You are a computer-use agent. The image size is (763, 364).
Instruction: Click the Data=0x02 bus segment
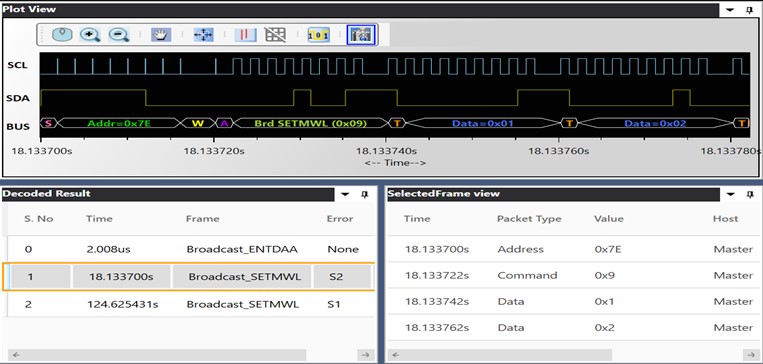[655, 123]
